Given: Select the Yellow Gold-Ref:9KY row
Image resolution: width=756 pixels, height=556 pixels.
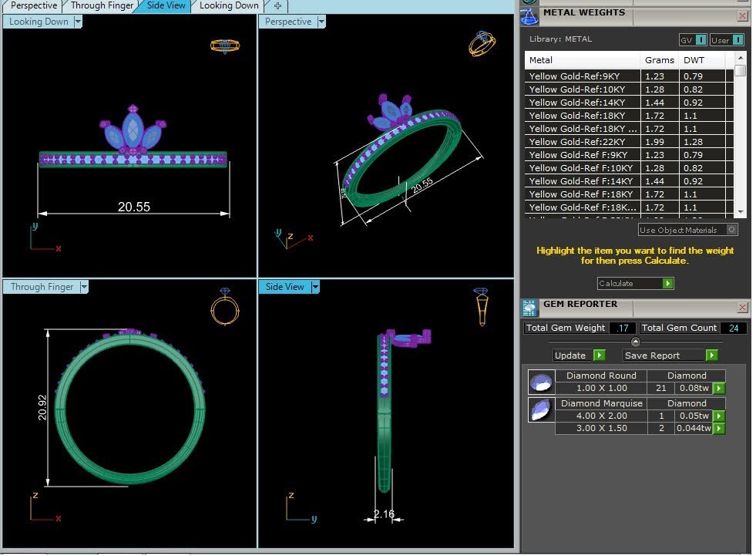Looking at the screenshot, I should click(629, 76).
